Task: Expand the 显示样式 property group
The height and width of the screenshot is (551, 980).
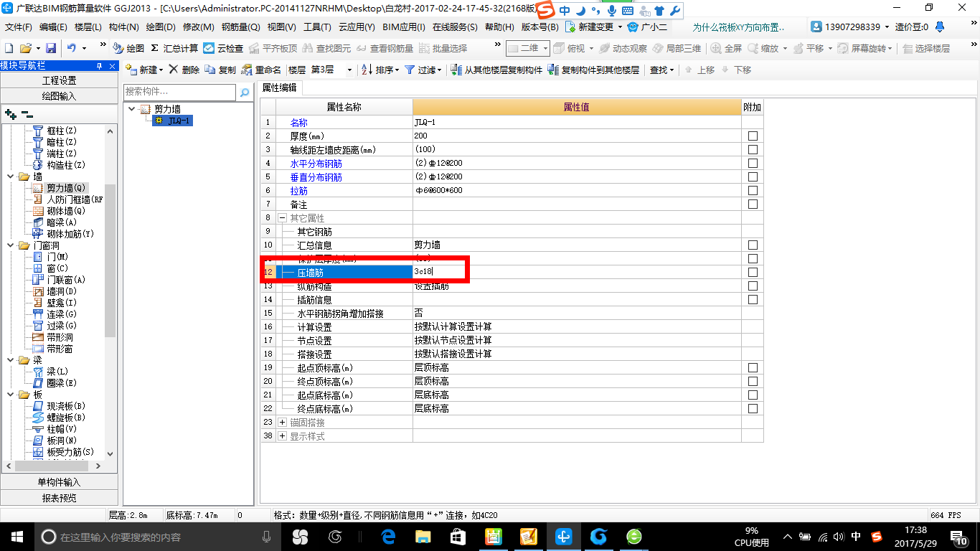Action: (x=281, y=435)
